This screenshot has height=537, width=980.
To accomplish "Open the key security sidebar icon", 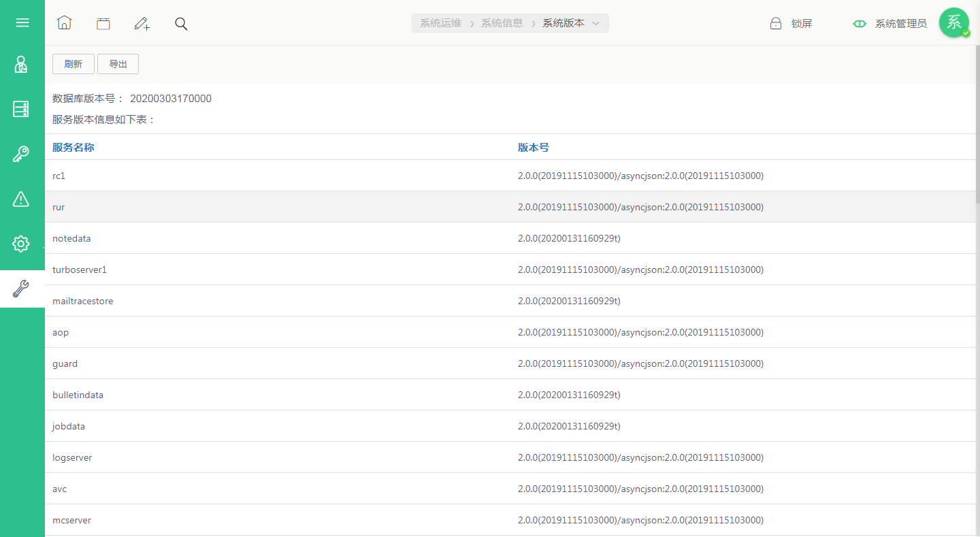I will pos(21,154).
